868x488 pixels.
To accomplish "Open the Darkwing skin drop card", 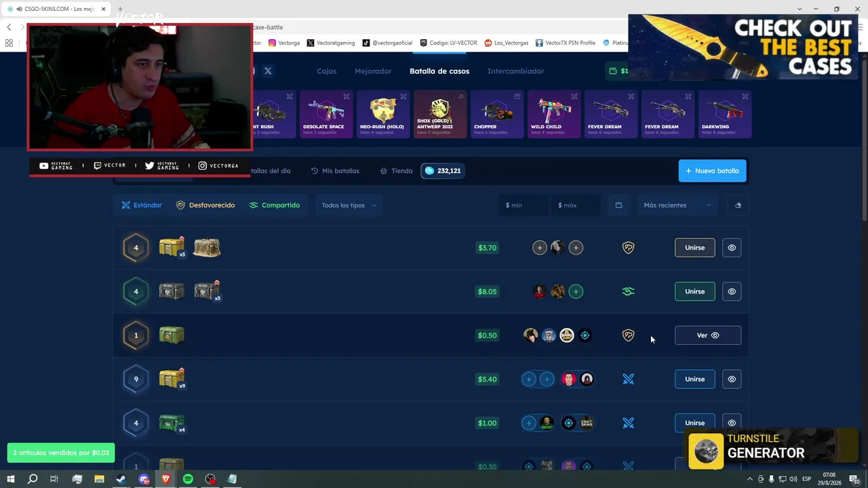I will click(725, 114).
